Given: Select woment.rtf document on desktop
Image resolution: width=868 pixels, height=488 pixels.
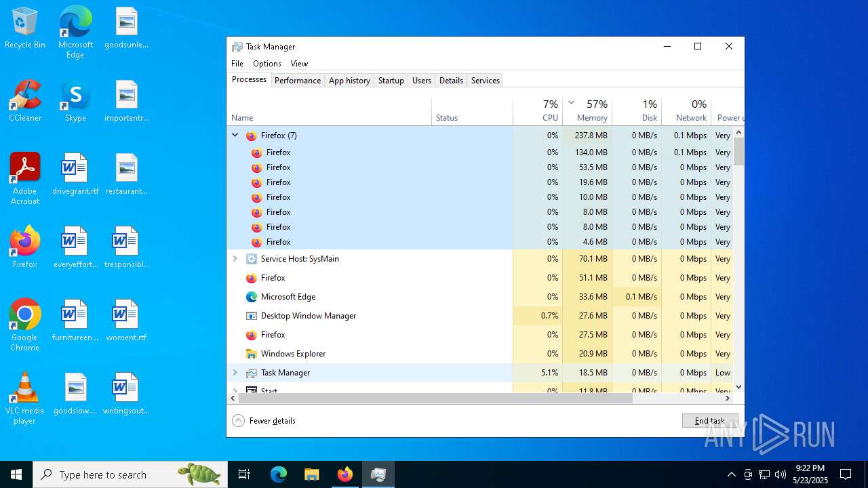Looking at the screenshot, I should click(x=126, y=321).
